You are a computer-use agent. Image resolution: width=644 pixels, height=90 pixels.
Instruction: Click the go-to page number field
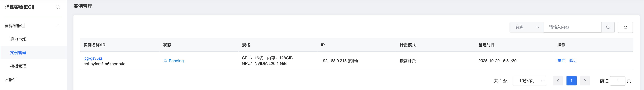pyautogui.click(x=617, y=81)
